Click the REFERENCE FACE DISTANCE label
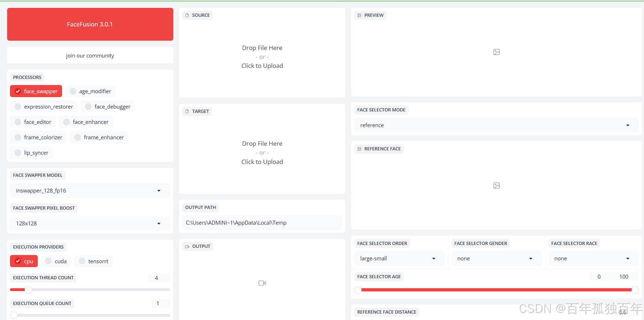 [x=387, y=312]
